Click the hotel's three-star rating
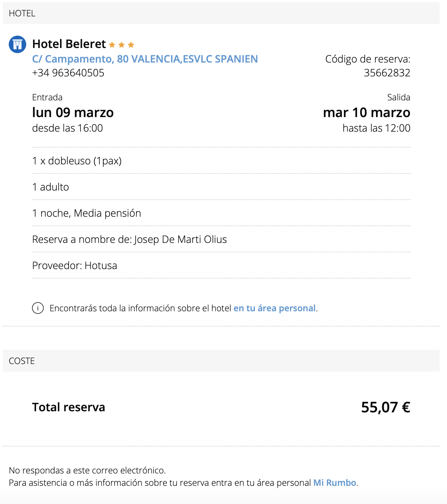This screenshot has height=504, width=447. 122,45
